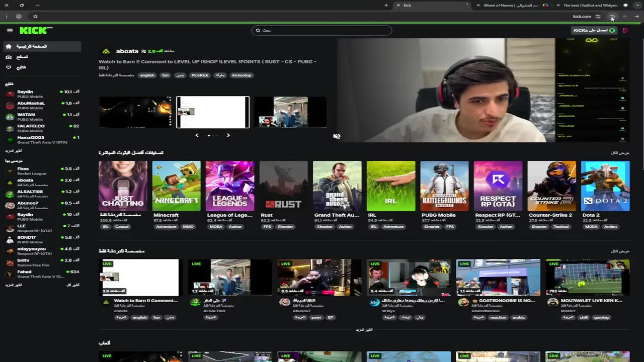
Task: Click ALSALTI98 avatar in recommended list
Action: pos(9,194)
